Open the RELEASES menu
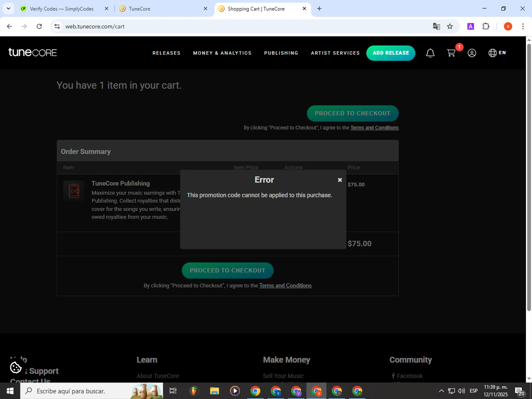The width and height of the screenshot is (532, 399). coord(166,53)
